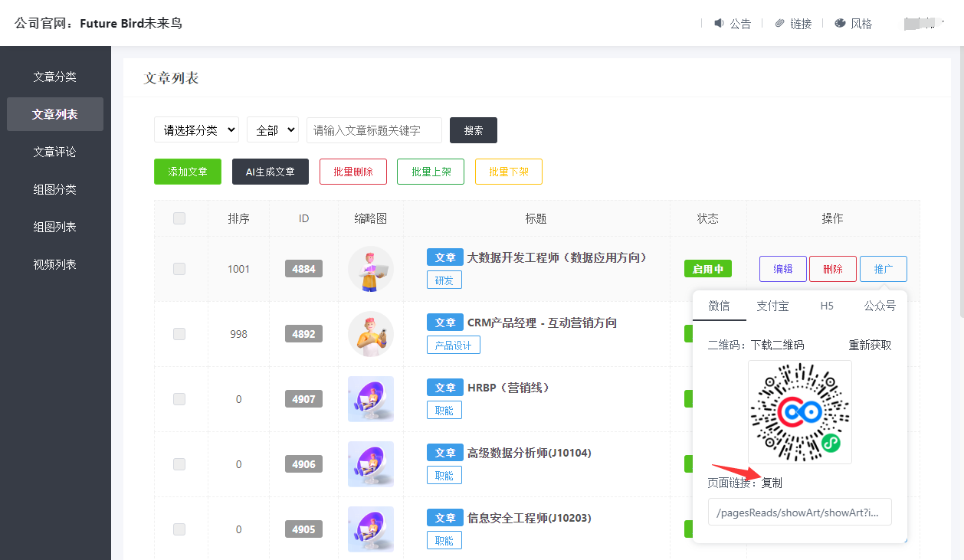This screenshot has height=560, width=964.
Task: Click the 公告 speaker icon
Action: point(719,24)
